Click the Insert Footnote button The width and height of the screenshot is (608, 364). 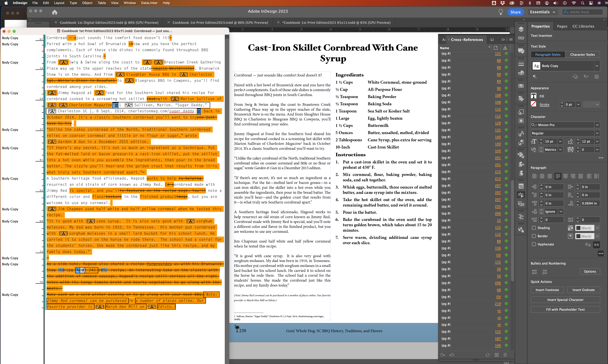pyautogui.click(x=547, y=290)
